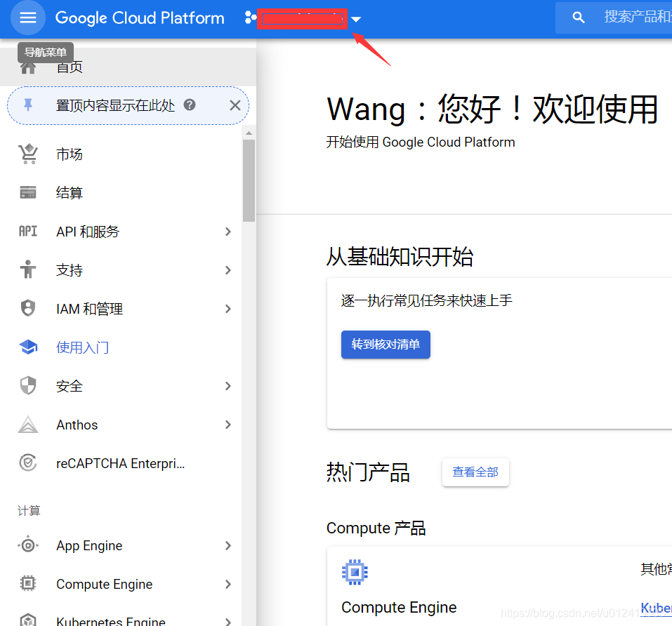Click the 安全 security shield icon
Viewport: 672px width, 626px height.
point(28,385)
